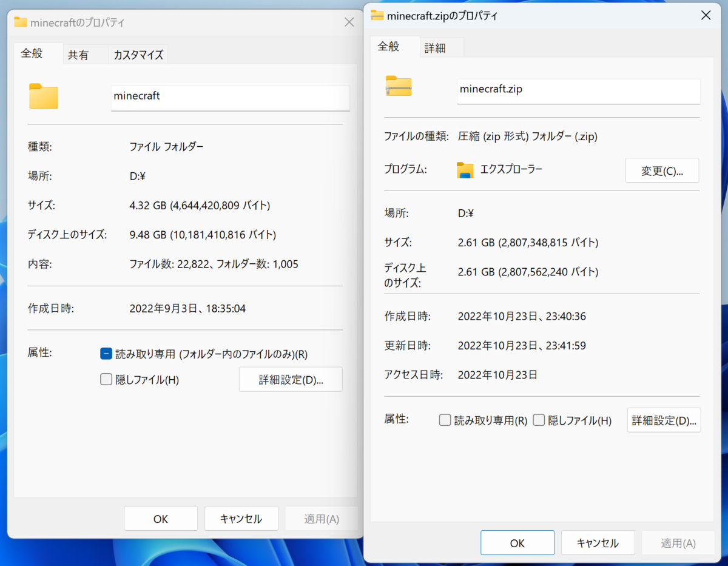Click the size value 4.32 GB (4,644,420,809 バイト)
The width and height of the screenshot is (728, 566).
(200, 205)
